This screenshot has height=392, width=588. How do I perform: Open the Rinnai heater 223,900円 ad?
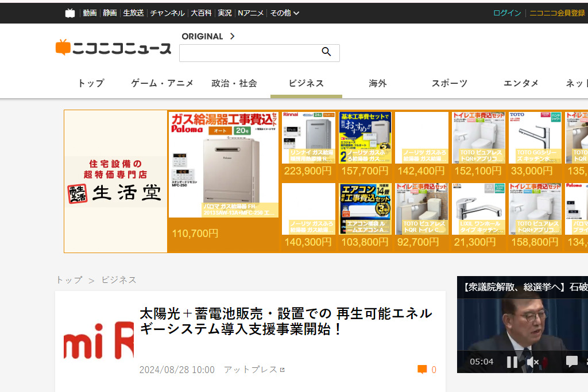[308, 144]
